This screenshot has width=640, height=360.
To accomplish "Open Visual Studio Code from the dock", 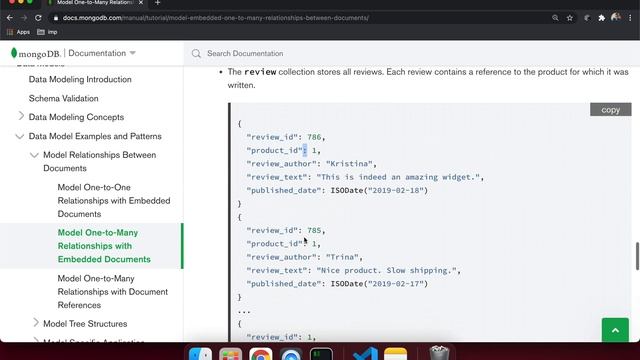I will 365,354.
